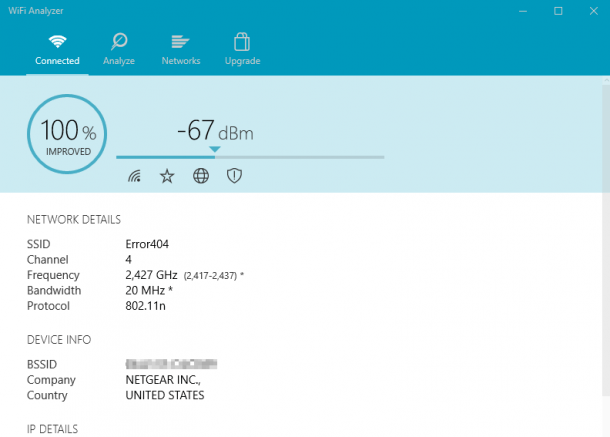Click the Frequency value 2,427 GHz
This screenshot has width=610, height=437.
151,274
